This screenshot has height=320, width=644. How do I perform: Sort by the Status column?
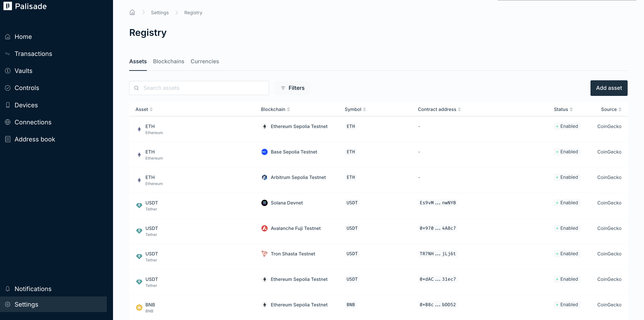pos(563,109)
